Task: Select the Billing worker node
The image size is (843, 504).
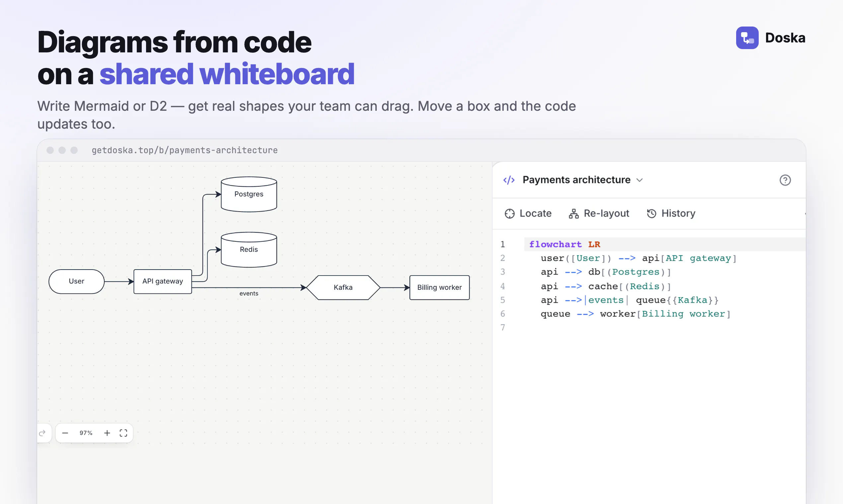Action: (x=439, y=287)
